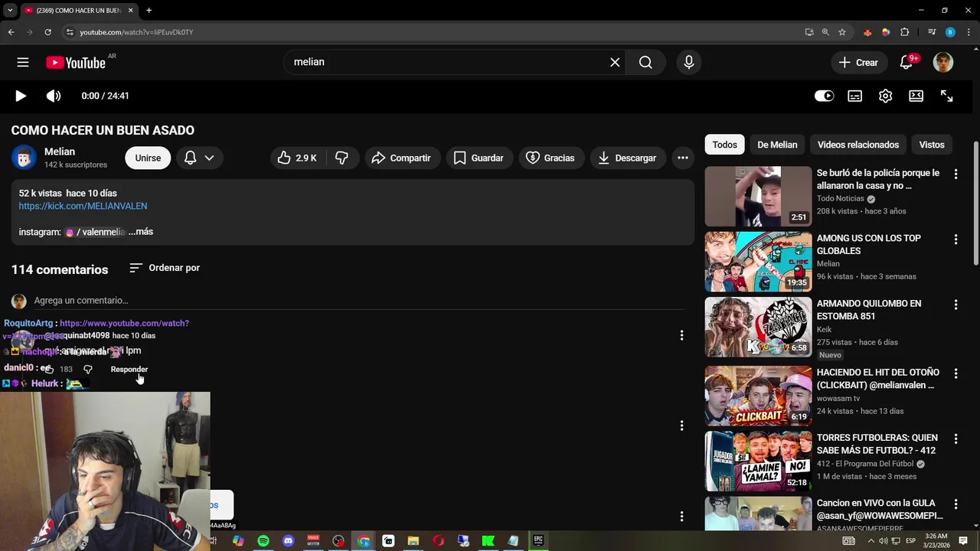This screenshot has width=980, height=551.
Task: Open the 'HACIENDO EL HIT DEL OTOÑO' title
Action: click(878, 379)
